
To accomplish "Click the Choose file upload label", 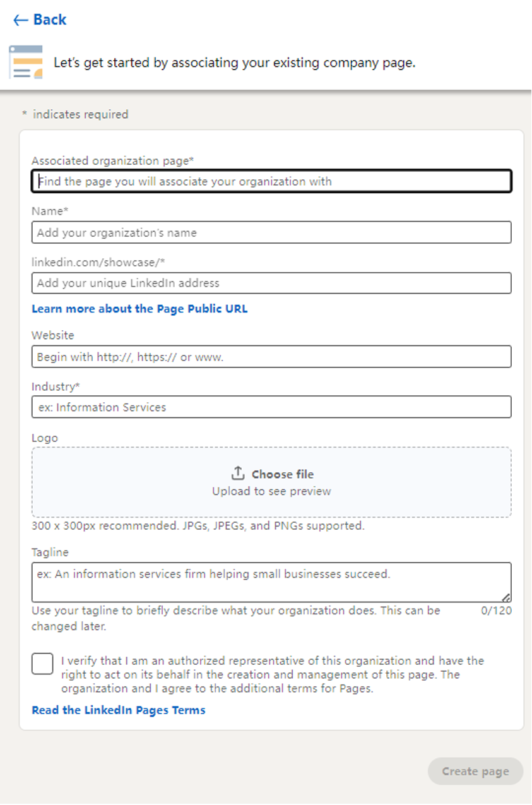I will click(282, 474).
